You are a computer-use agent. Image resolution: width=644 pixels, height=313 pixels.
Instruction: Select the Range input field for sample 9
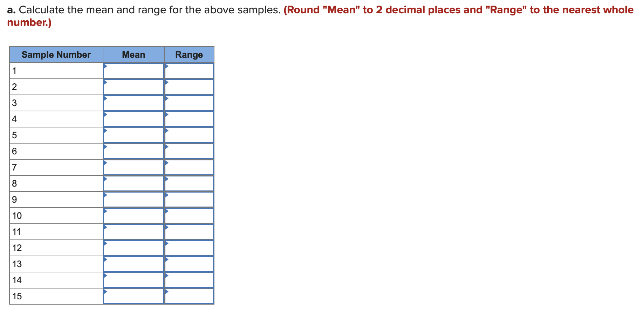point(189,200)
